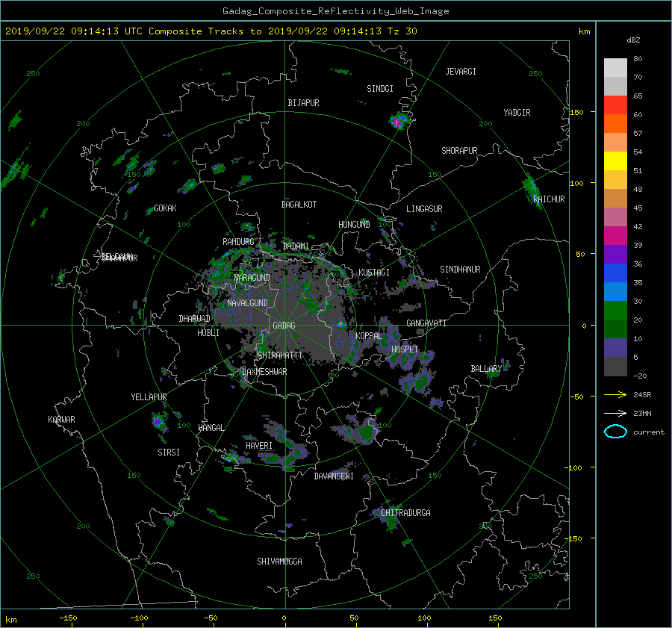Click the Gadag_Composite_Reflectivity_Web_Image title

pyautogui.click(x=335, y=11)
